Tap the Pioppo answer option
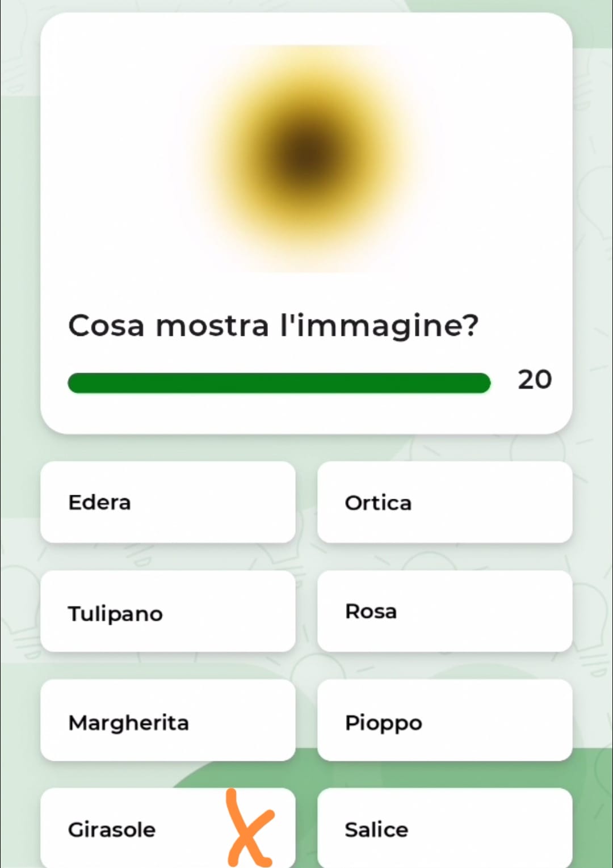This screenshot has width=613, height=868. click(x=444, y=720)
